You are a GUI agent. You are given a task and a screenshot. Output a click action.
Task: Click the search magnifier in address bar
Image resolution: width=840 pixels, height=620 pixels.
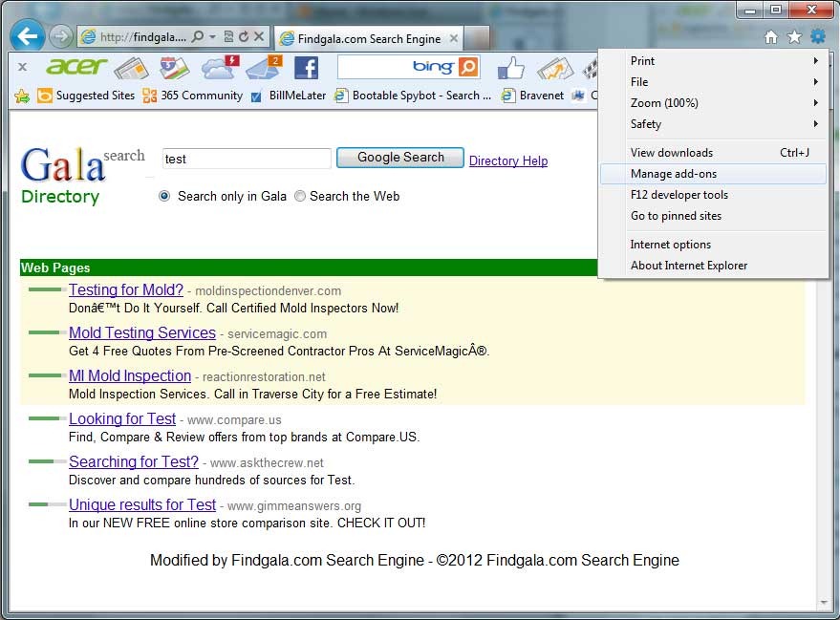pos(197,36)
